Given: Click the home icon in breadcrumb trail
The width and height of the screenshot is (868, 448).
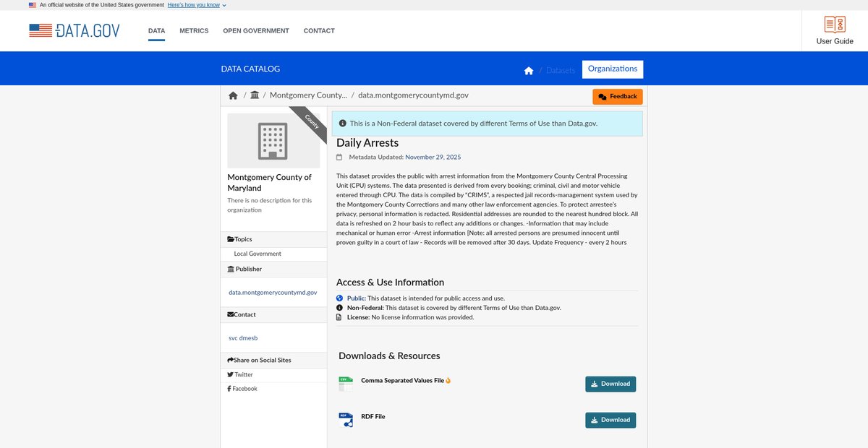Looking at the screenshot, I should (x=233, y=95).
